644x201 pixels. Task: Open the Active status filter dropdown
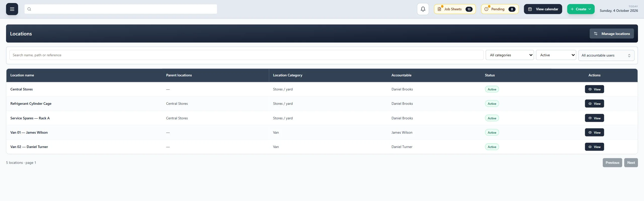(556, 55)
